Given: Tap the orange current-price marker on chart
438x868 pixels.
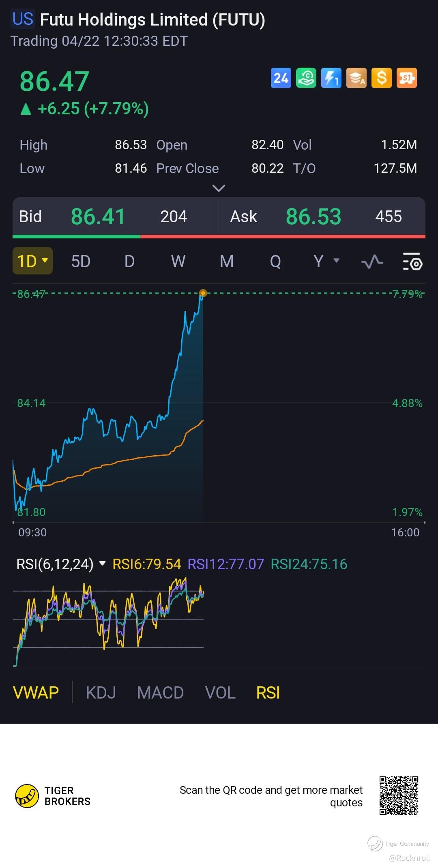Looking at the screenshot, I should tap(203, 293).
